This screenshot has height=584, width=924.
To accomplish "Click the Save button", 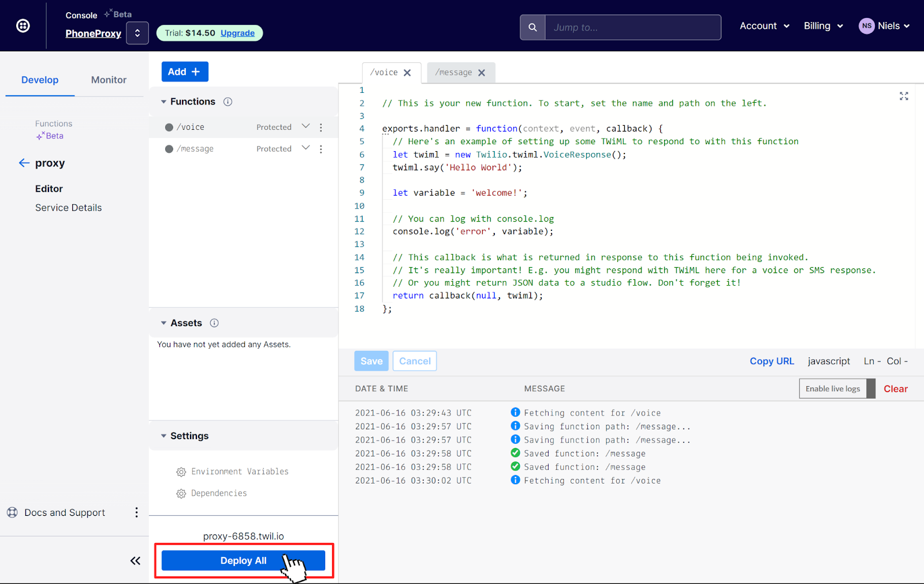I will [371, 361].
